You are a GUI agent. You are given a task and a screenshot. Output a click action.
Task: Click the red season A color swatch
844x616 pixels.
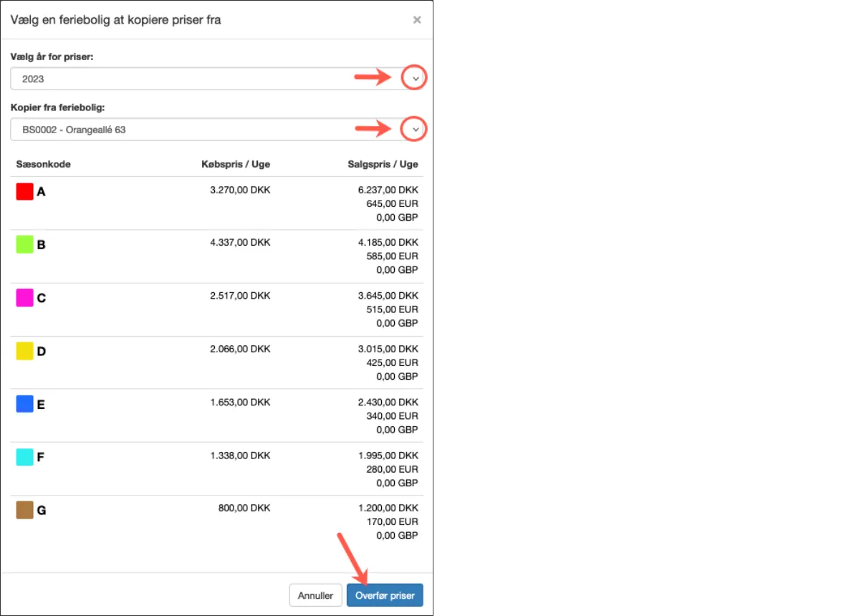pyautogui.click(x=25, y=191)
